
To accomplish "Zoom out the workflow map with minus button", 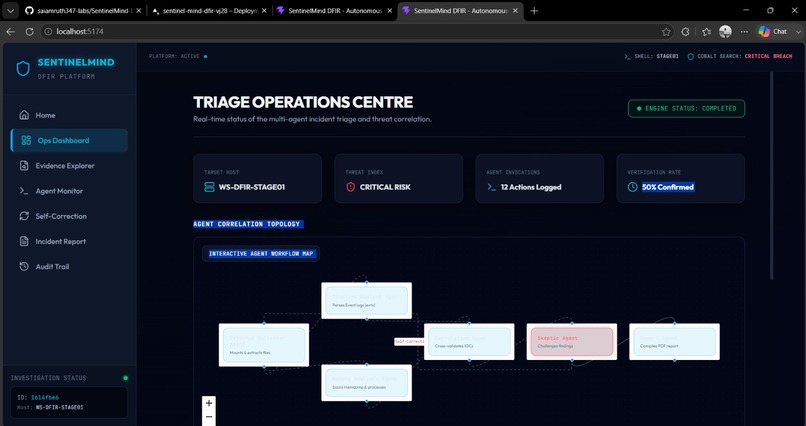I will pyautogui.click(x=209, y=417).
